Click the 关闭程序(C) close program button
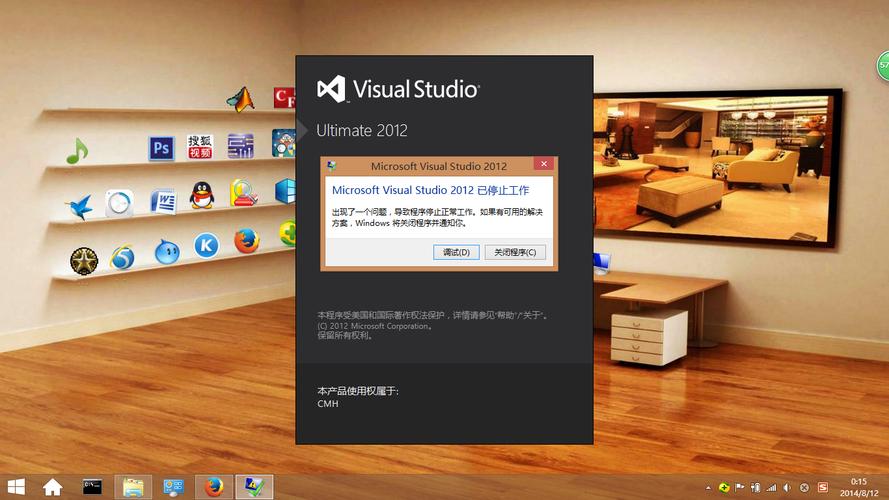This screenshot has height=500, width=889. coord(515,252)
